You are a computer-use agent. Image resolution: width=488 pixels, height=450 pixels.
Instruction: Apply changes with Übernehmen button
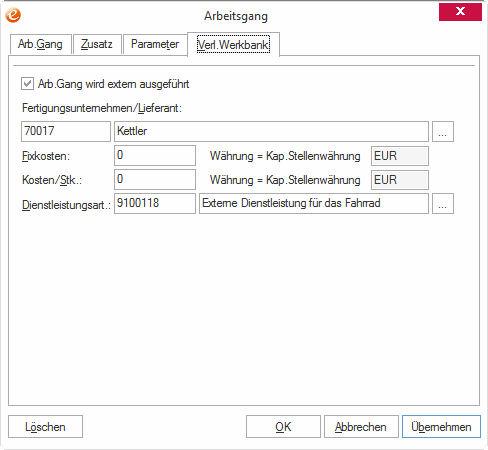[441, 427]
